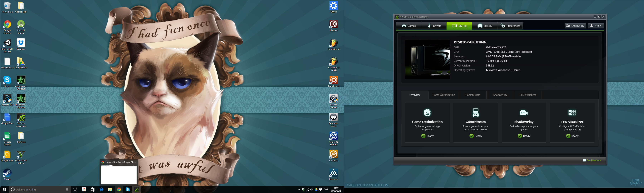
Task: Open the GeForce Experience desktop icon
Action: click(x=21, y=120)
